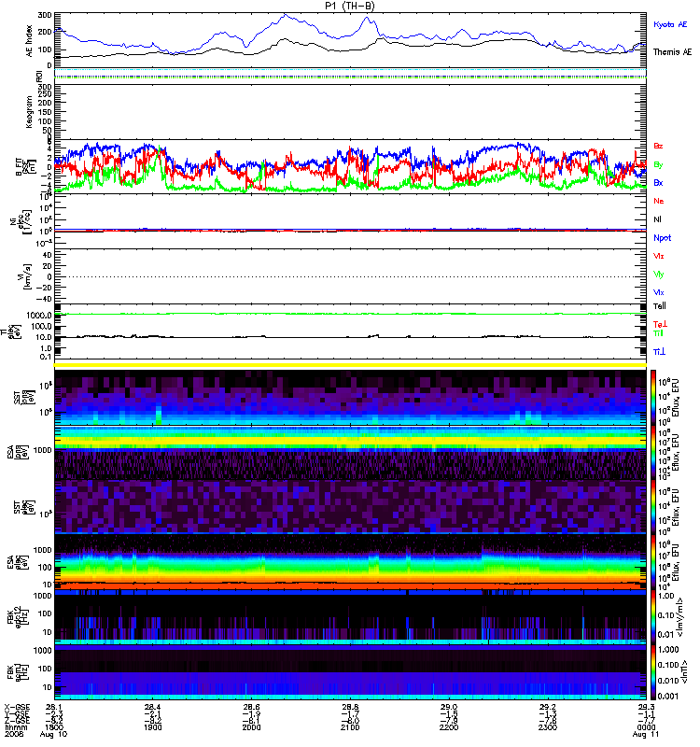Click the green By legend label
700x747 pixels.
click(658, 165)
